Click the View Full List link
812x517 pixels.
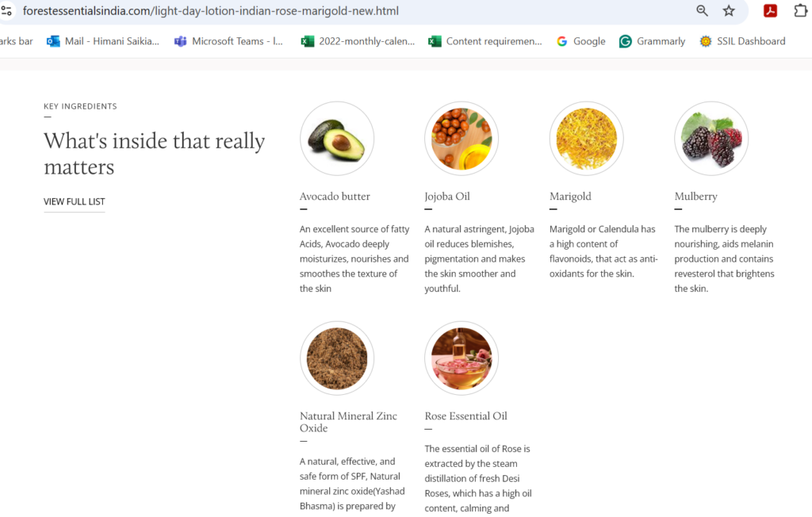click(74, 201)
